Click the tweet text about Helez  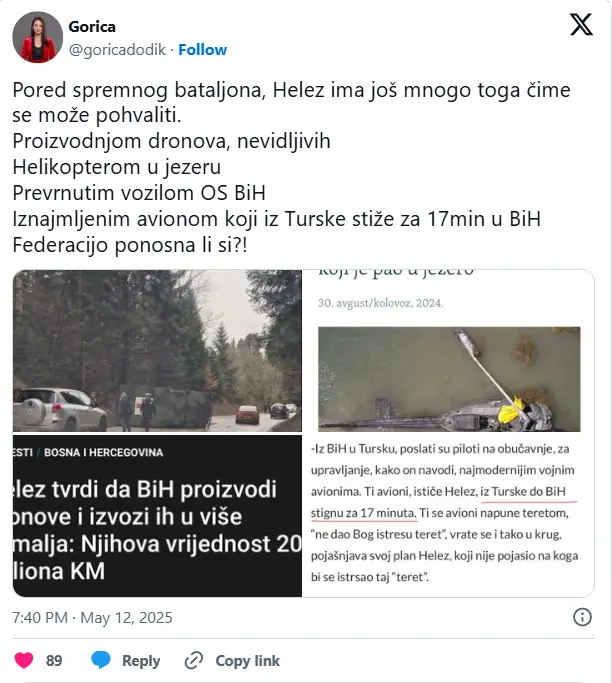point(291,167)
